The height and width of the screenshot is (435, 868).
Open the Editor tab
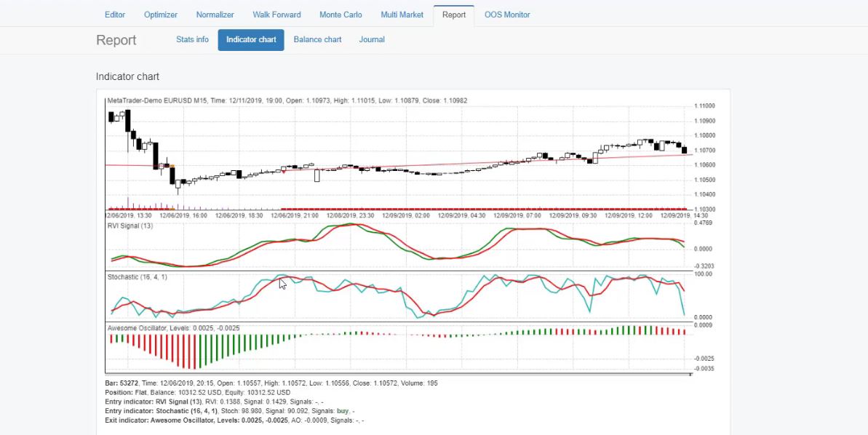pos(114,15)
